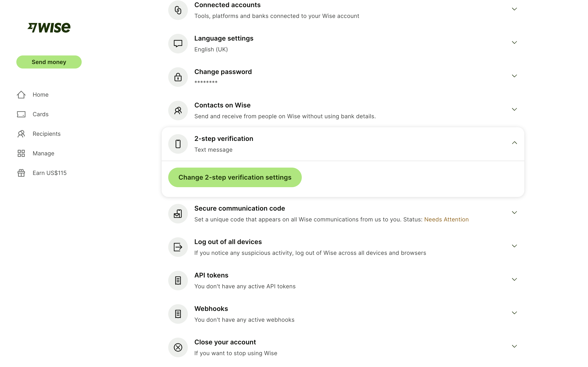
Task: Expand the Language settings chevron
Action: point(514,42)
